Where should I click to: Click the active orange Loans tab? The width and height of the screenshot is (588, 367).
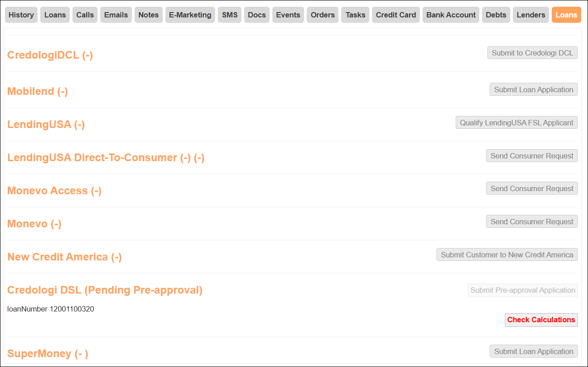click(x=567, y=15)
